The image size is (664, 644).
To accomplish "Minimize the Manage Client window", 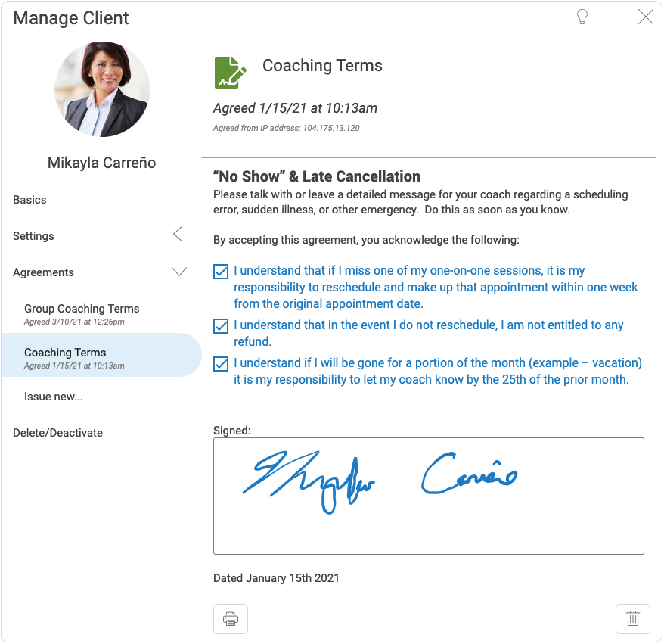I will coord(613,17).
